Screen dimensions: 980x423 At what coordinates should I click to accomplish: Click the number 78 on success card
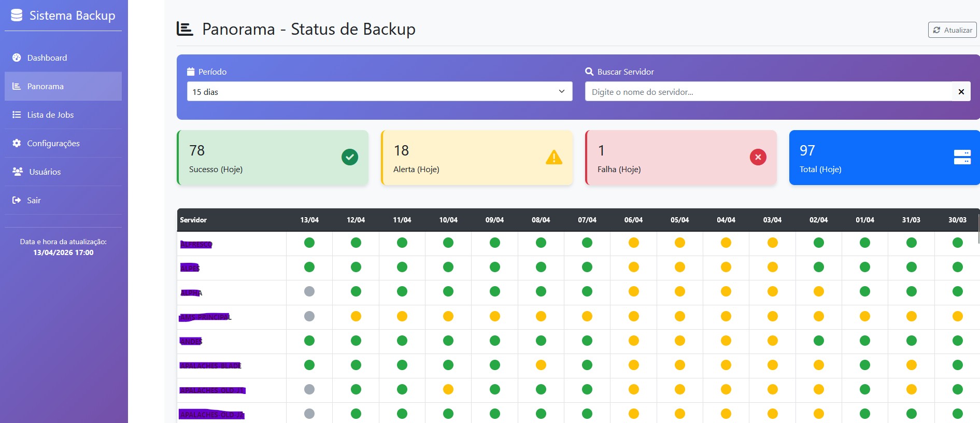point(197,150)
